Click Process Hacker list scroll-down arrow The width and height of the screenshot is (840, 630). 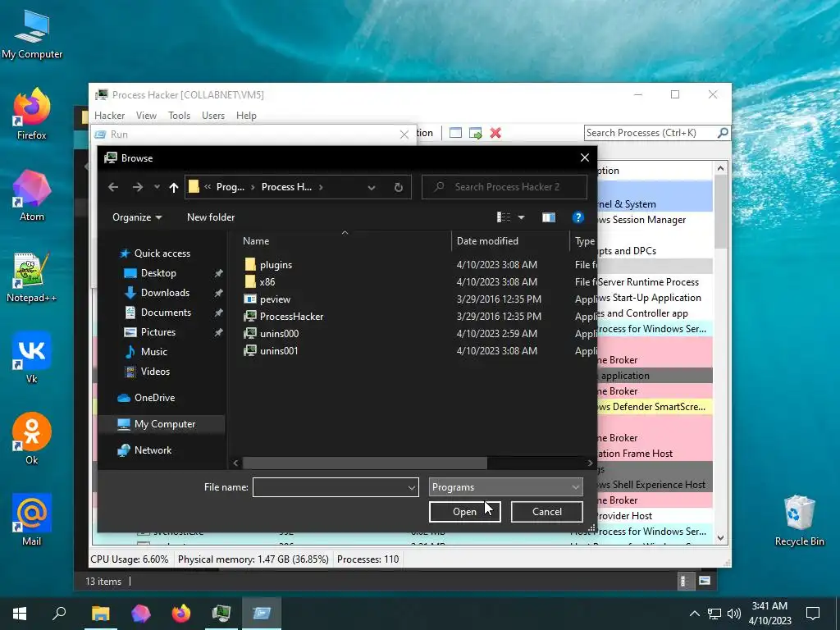click(720, 538)
